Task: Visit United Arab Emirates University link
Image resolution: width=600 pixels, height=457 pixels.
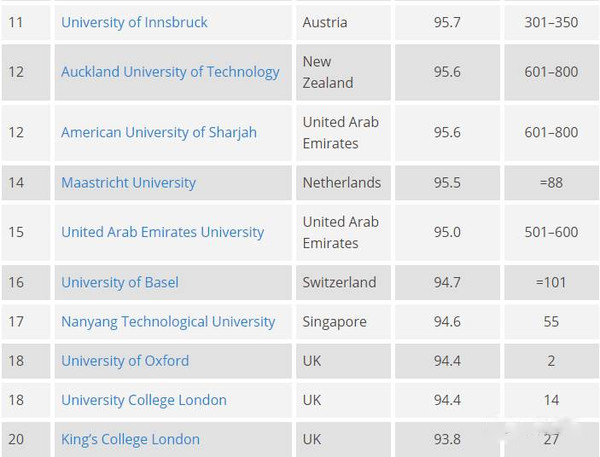Action: (x=163, y=232)
